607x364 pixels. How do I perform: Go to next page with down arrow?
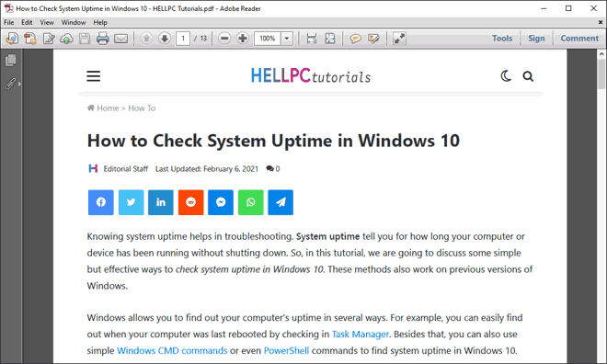coord(165,39)
